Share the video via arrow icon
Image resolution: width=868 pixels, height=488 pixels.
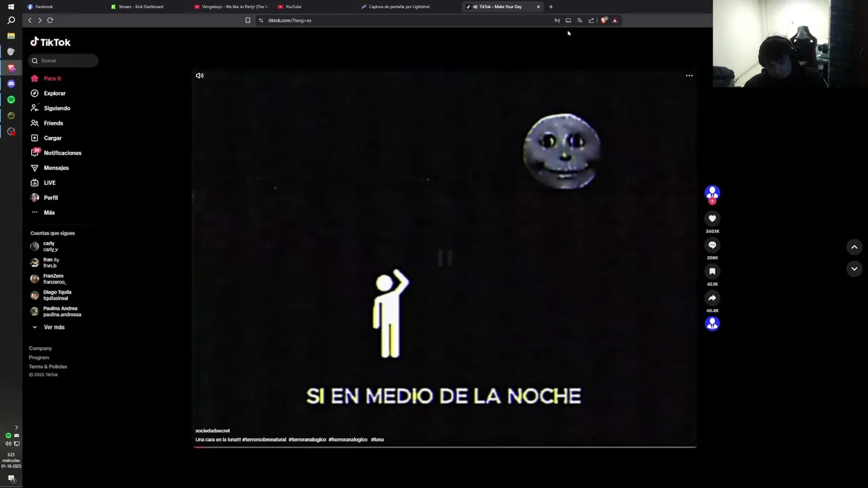(712, 298)
